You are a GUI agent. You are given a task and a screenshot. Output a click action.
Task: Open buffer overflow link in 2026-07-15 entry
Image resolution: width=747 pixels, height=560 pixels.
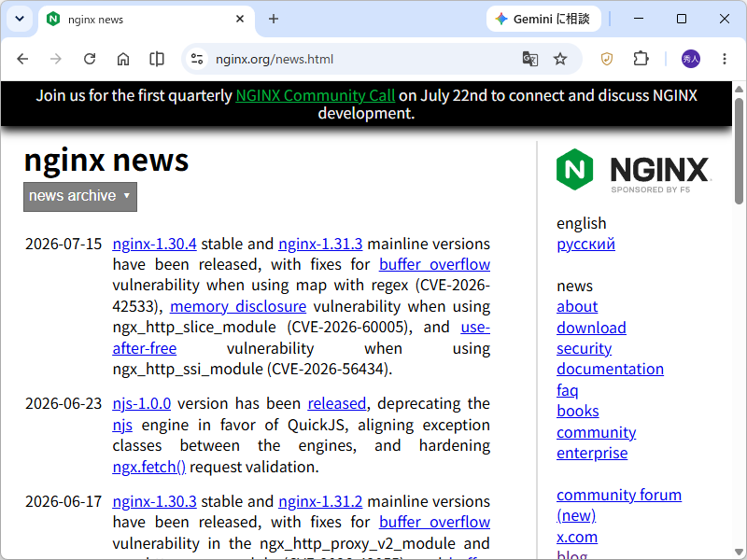click(434, 264)
